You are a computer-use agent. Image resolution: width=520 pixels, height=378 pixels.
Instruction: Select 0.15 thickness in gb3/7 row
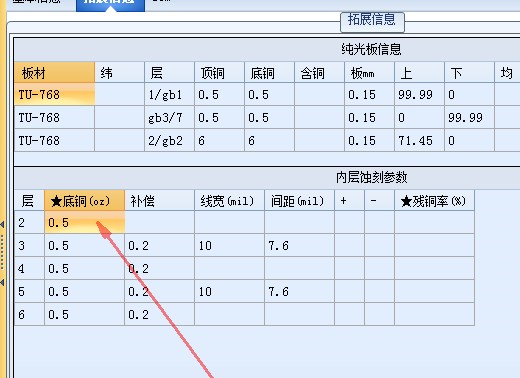pos(369,118)
